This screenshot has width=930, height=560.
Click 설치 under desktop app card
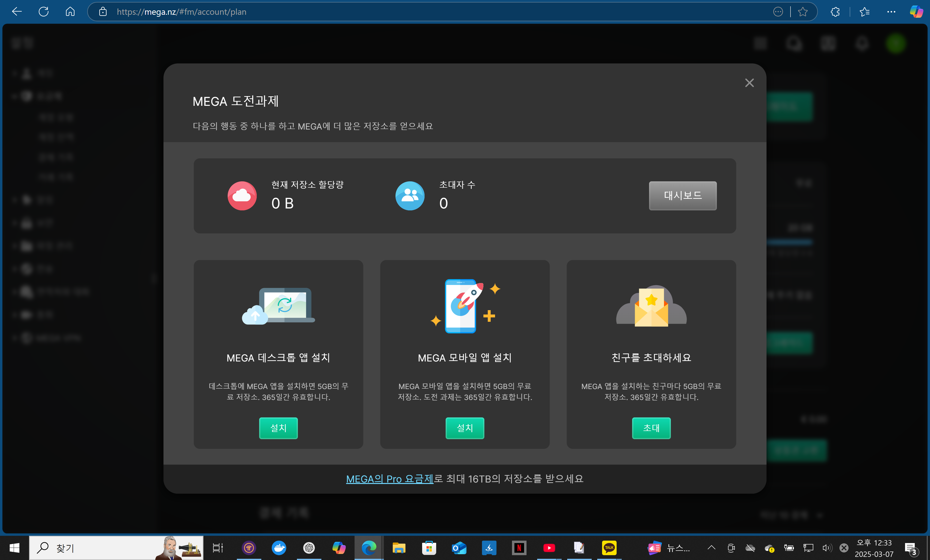(278, 428)
